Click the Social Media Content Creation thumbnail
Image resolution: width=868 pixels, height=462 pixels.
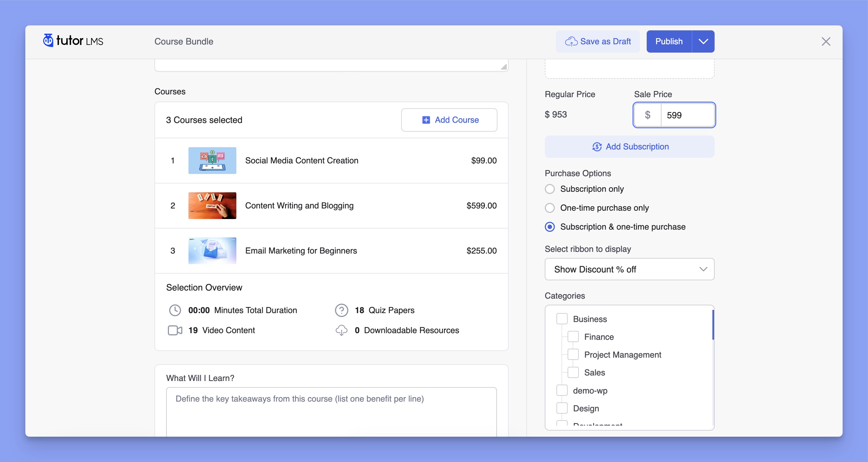[x=212, y=160]
